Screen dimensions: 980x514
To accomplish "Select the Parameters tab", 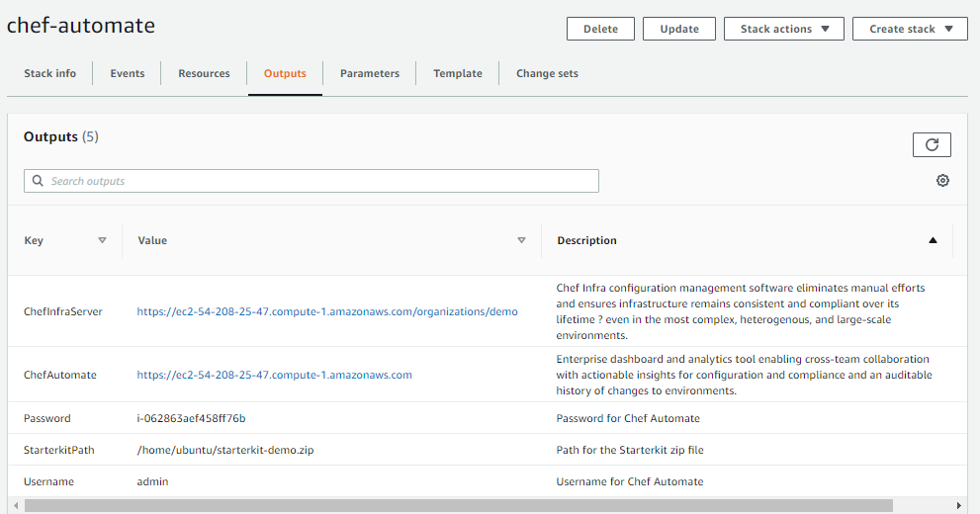I will 370,73.
